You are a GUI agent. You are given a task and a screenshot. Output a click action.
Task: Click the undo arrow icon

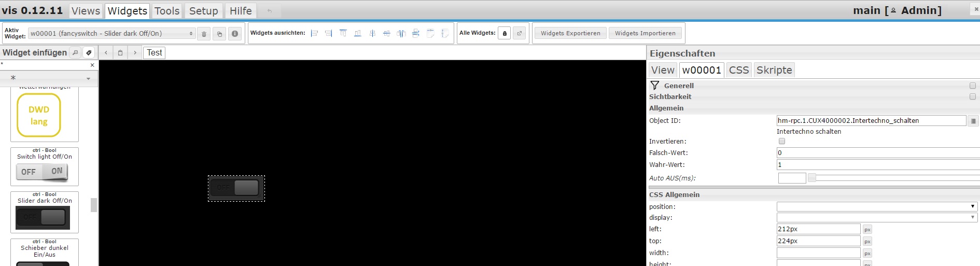click(270, 11)
